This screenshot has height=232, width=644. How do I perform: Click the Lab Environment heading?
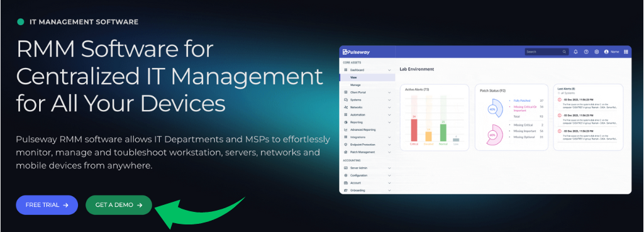(x=417, y=69)
